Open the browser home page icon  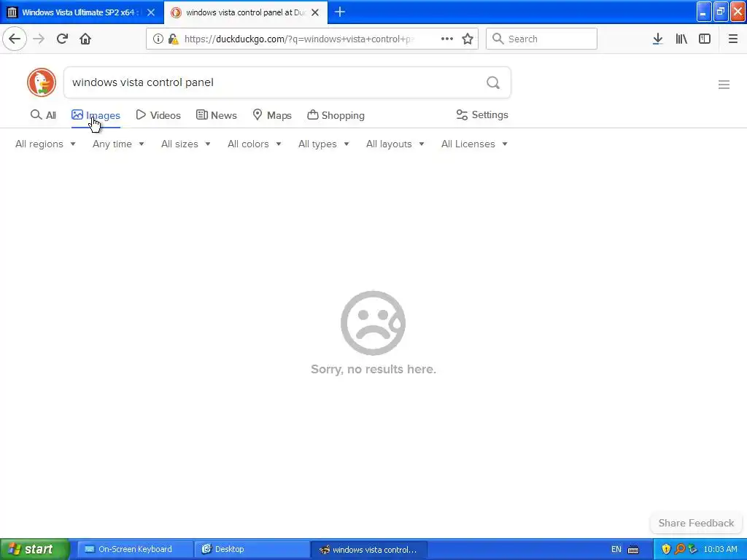click(x=85, y=39)
